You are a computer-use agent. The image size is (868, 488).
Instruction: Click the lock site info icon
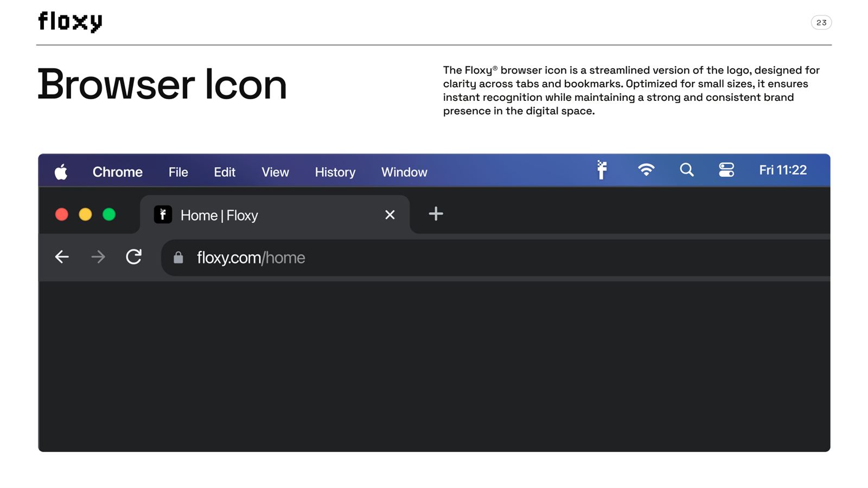click(178, 258)
